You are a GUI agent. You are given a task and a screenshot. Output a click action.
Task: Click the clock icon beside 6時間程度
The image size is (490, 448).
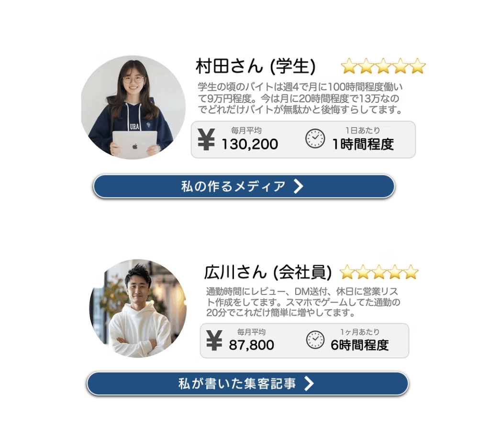(315, 339)
